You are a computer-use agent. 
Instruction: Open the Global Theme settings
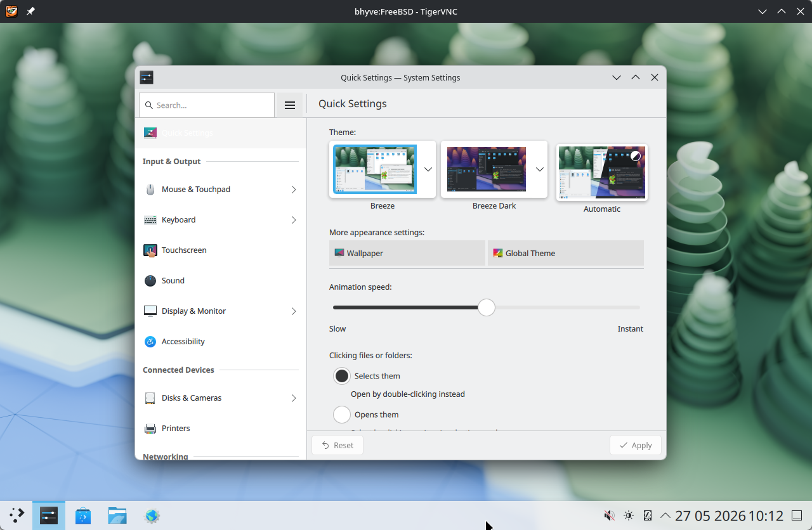(x=566, y=253)
